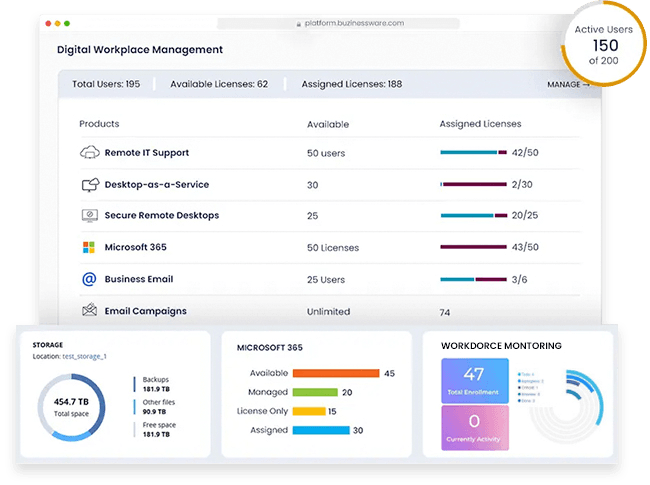Click the Microsoft 365 logo icon
The width and height of the screenshot is (650, 485).
click(x=89, y=248)
